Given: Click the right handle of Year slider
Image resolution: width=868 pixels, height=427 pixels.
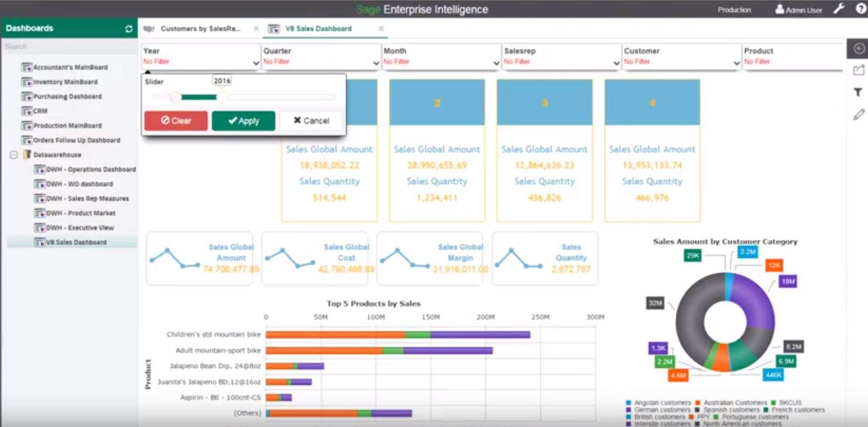Looking at the screenshot, I should [x=222, y=97].
